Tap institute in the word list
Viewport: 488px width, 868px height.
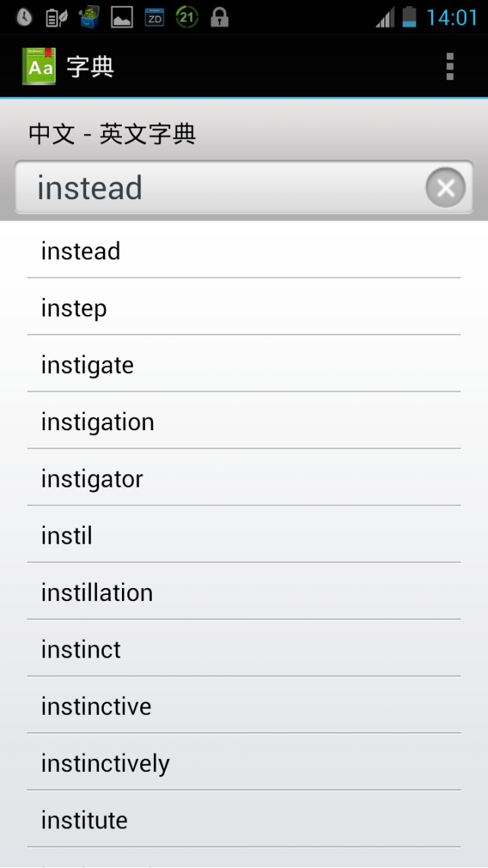coord(244,821)
